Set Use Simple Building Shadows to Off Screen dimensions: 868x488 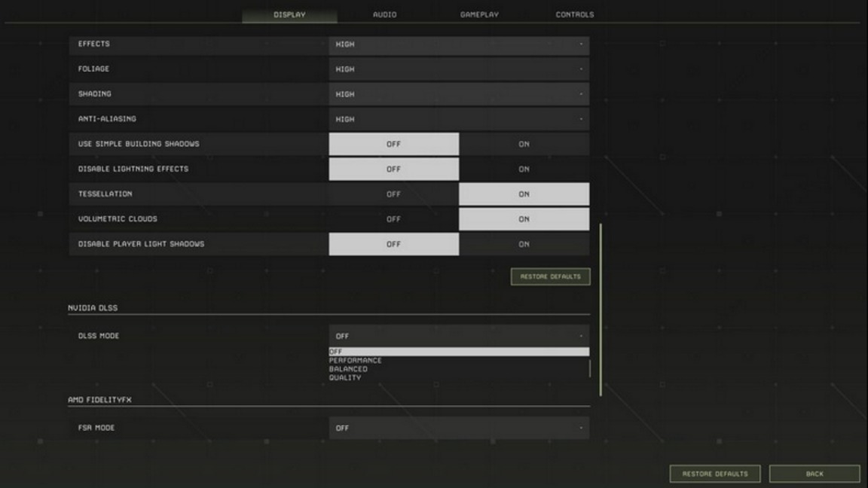[x=393, y=144]
